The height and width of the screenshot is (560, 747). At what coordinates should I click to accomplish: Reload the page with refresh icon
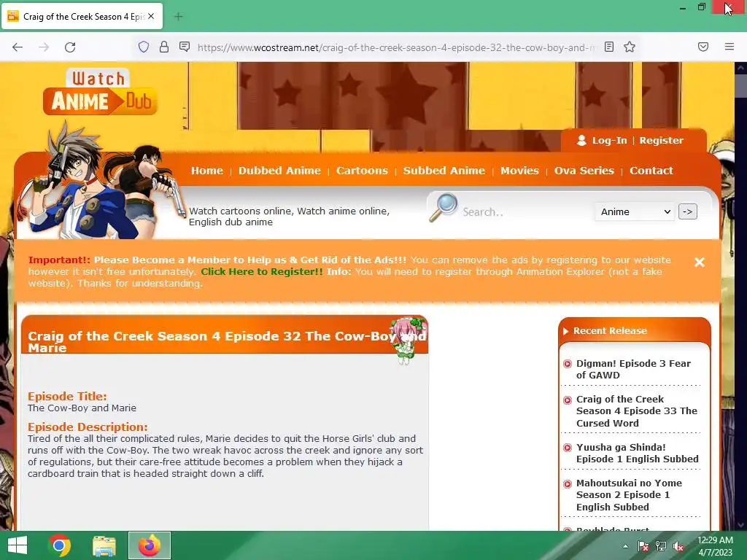click(70, 47)
